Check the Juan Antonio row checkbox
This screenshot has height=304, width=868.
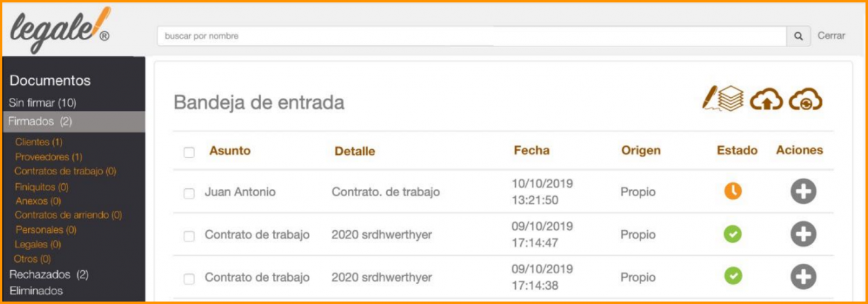point(189,194)
